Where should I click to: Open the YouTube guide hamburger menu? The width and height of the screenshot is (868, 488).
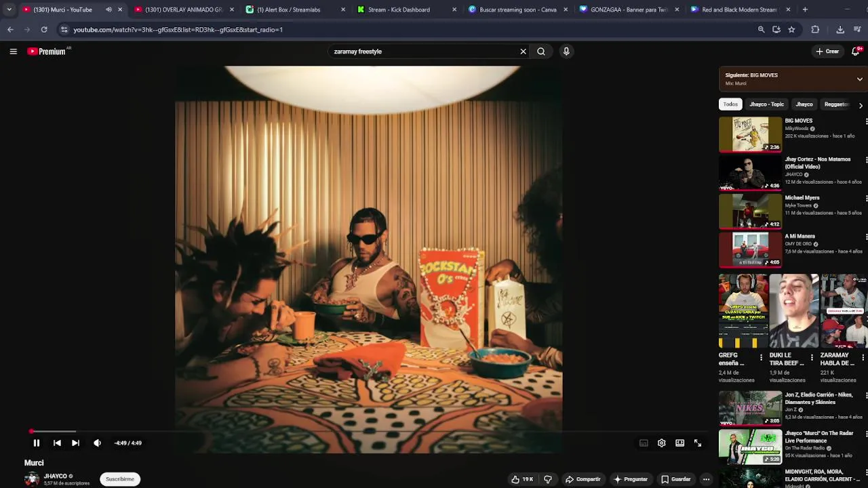click(x=13, y=52)
